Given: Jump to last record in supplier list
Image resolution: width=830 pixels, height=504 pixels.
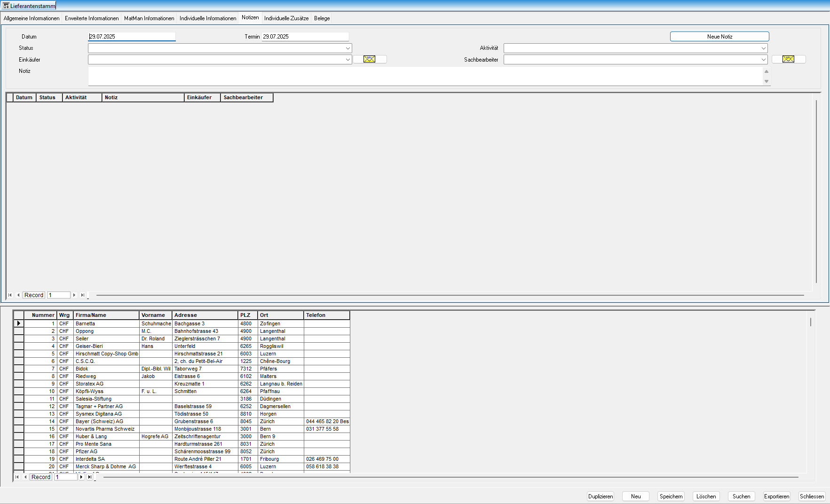Looking at the screenshot, I should click(89, 477).
